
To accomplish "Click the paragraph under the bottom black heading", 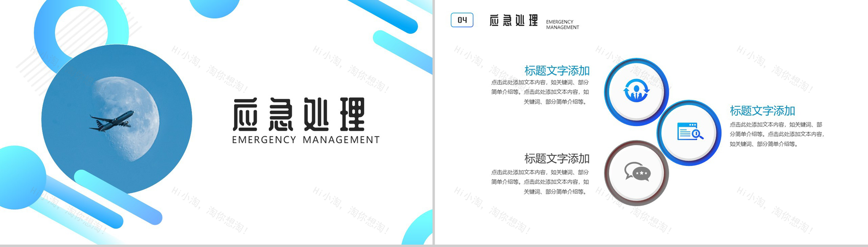I will click(540, 182).
